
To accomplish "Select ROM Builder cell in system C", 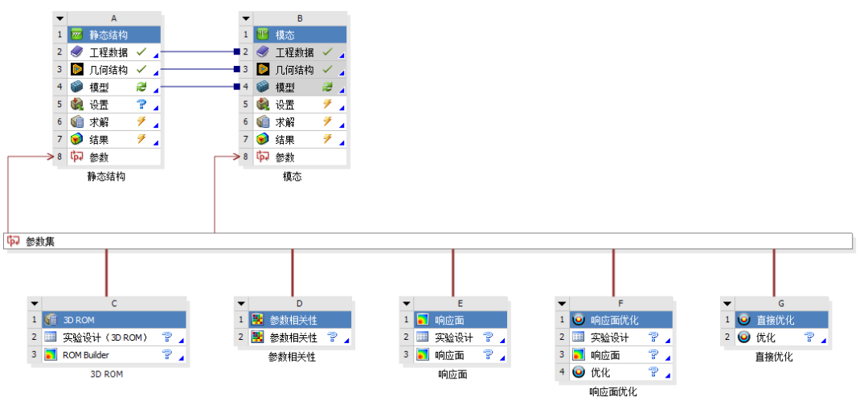I will tap(114, 354).
